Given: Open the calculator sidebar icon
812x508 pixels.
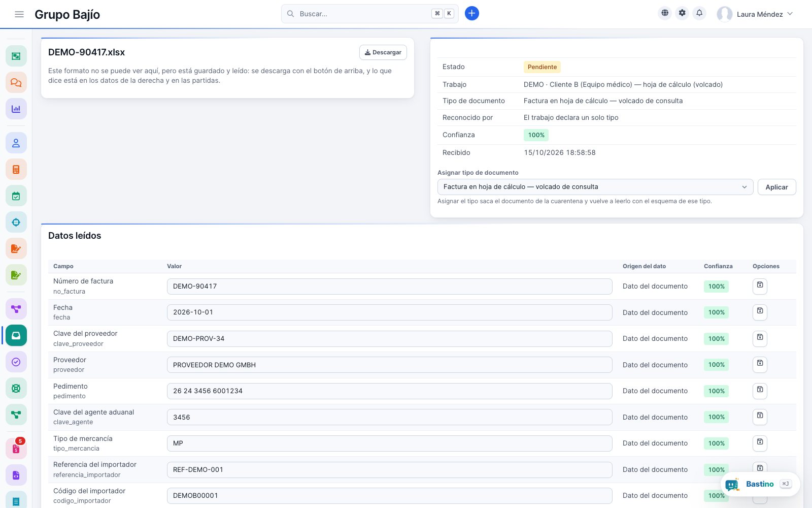Looking at the screenshot, I should pos(16,170).
